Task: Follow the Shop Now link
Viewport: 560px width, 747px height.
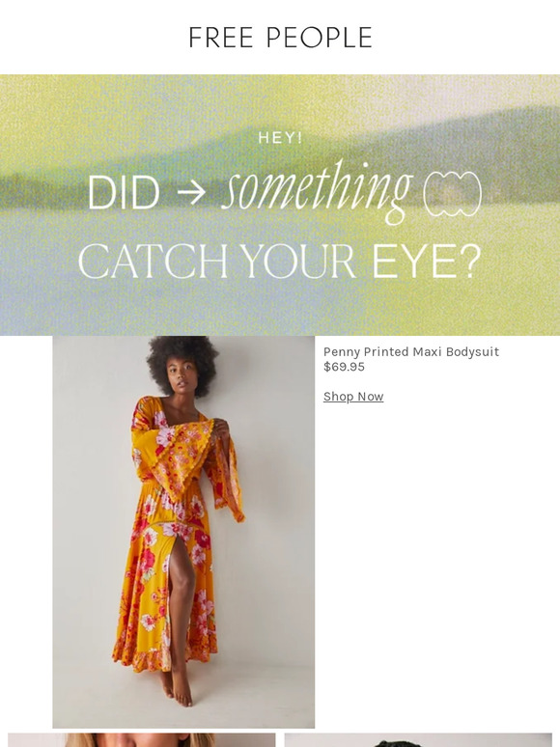Action: click(353, 397)
